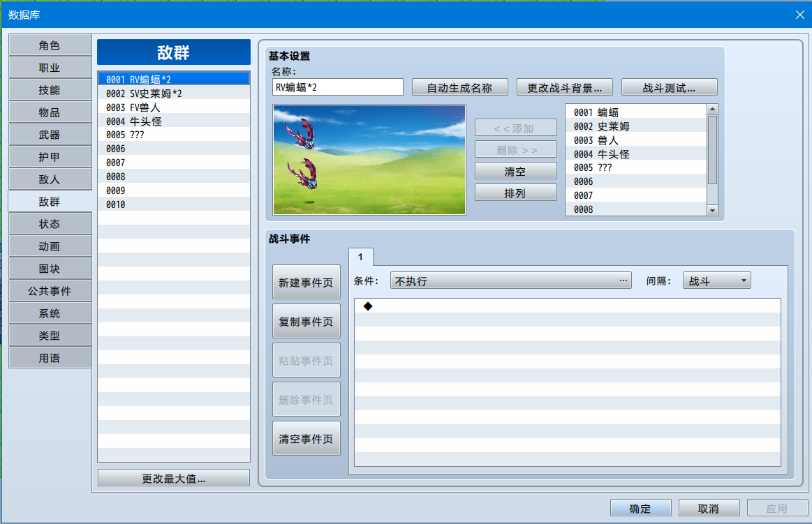Switch to the 技能 tab

point(50,90)
